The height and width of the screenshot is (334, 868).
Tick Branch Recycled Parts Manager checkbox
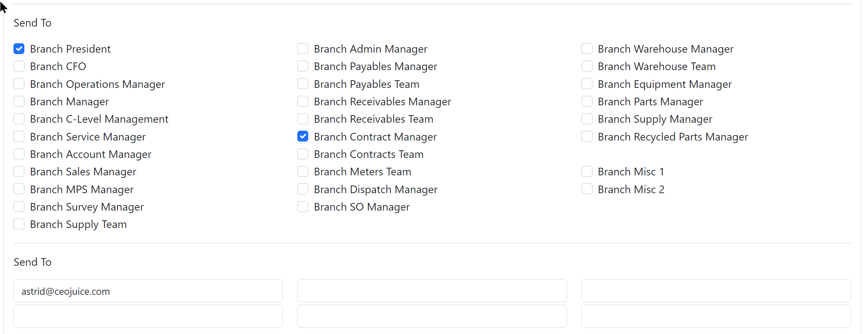click(x=587, y=137)
